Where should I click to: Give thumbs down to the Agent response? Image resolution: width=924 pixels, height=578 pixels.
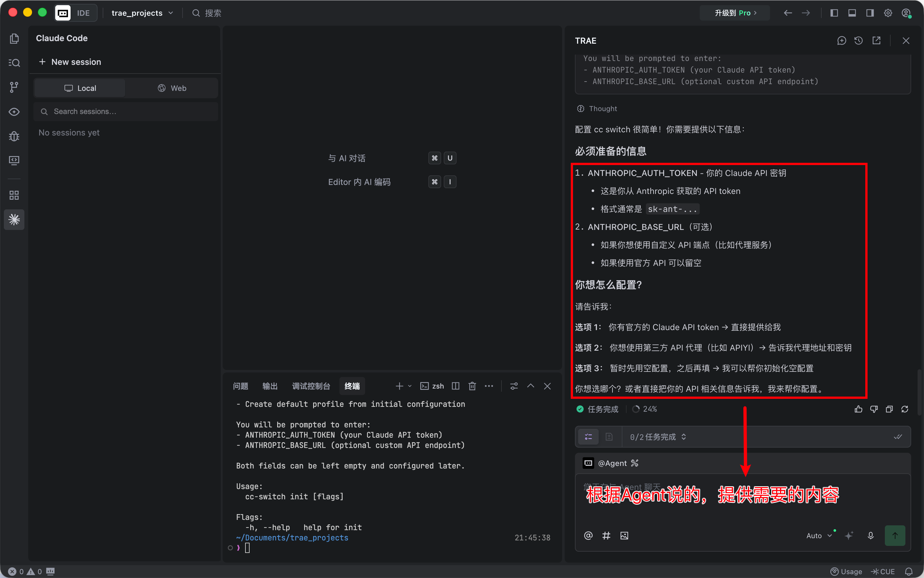point(874,409)
